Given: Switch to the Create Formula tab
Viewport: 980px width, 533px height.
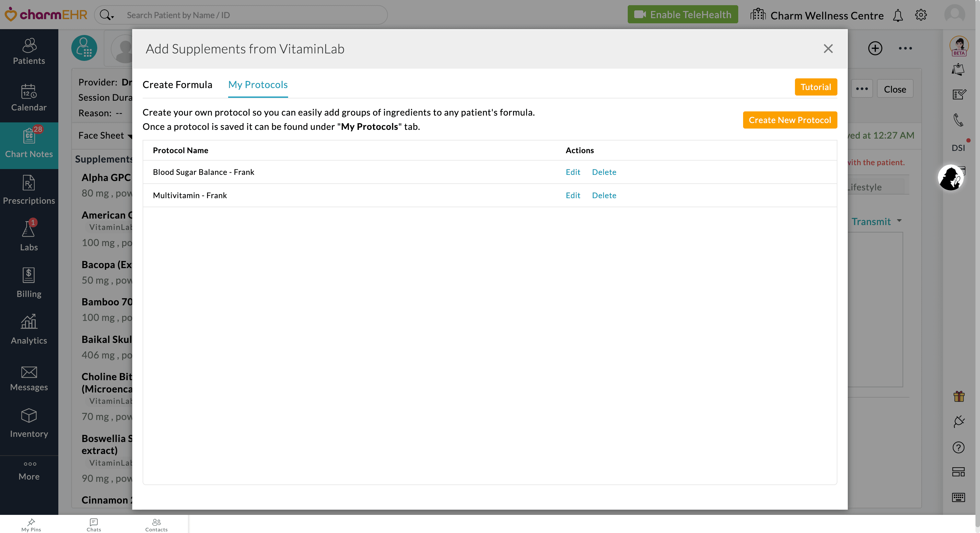Looking at the screenshot, I should click(x=177, y=85).
